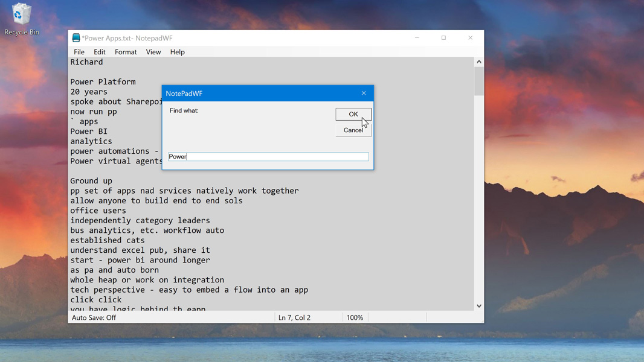Click the NotepadWF app icon in title bar
Viewport: 644px width, 362px height.
[76, 38]
